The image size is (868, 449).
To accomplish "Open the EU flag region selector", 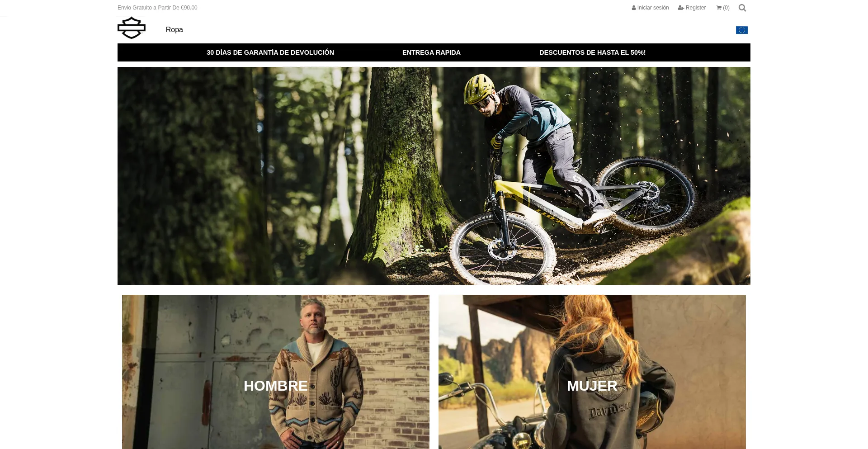I will [x=742, y=30].
